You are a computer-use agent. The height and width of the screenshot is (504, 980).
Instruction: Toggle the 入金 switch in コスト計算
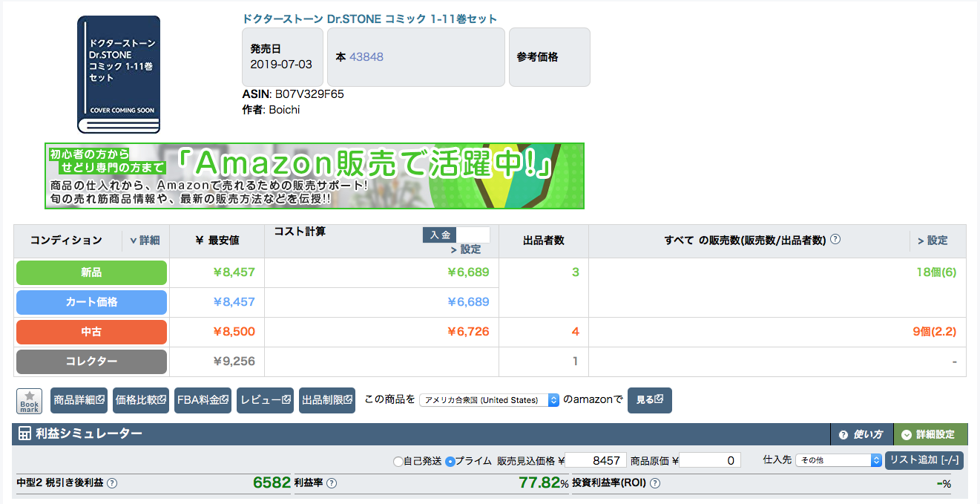[456, 235]
